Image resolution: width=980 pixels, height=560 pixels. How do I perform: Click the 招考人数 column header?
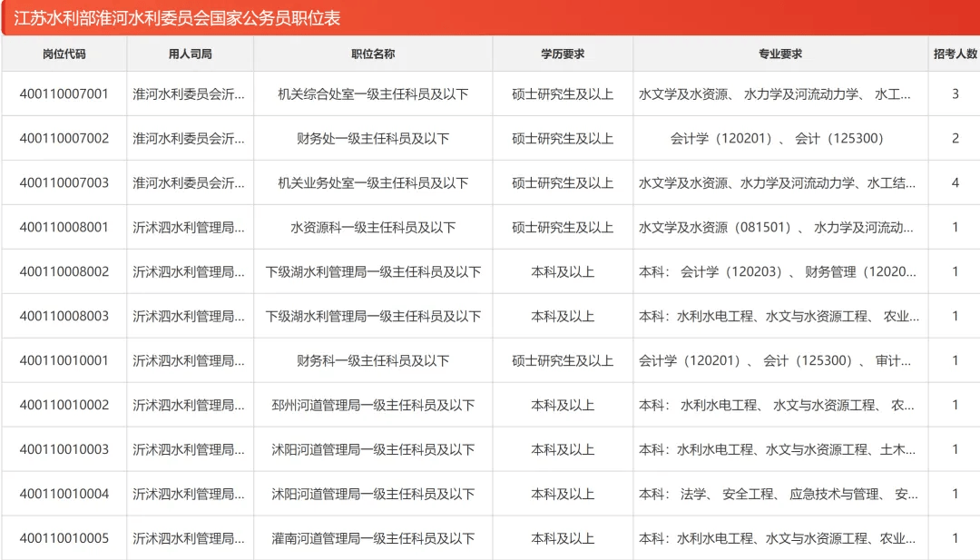955,54
